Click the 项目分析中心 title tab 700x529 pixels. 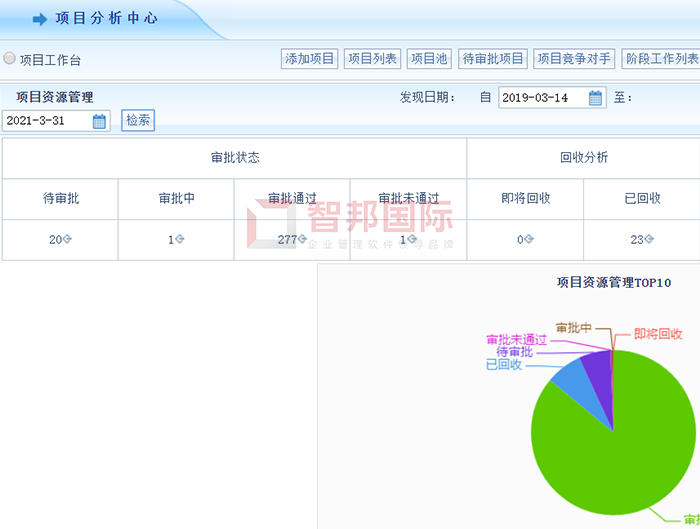(106, 19)
